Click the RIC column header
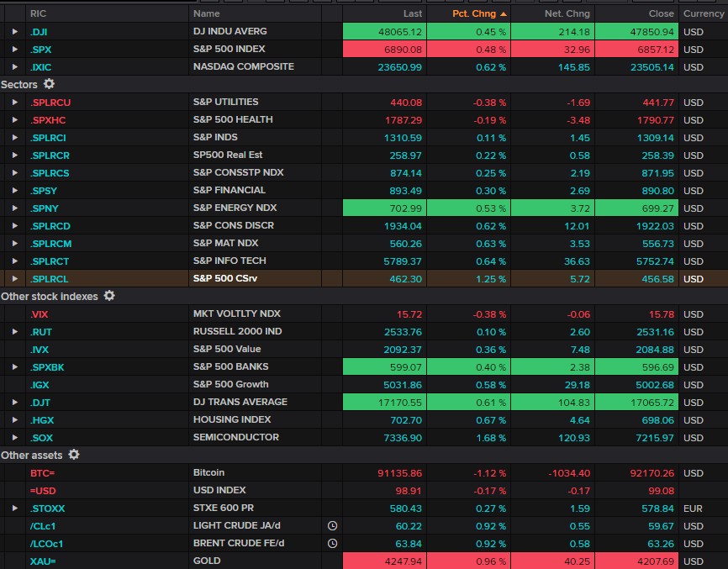This screenshot has width=728, height=569. click(39, 13)
